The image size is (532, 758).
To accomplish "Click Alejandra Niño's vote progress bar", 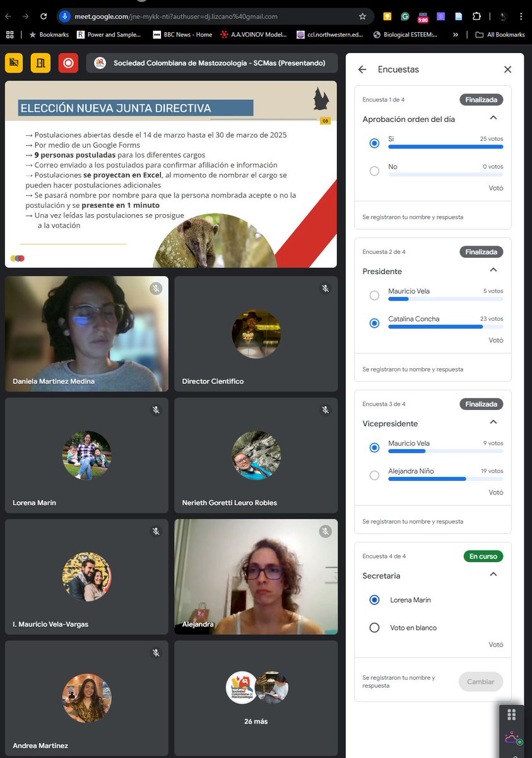I will [x=446, y=479].
